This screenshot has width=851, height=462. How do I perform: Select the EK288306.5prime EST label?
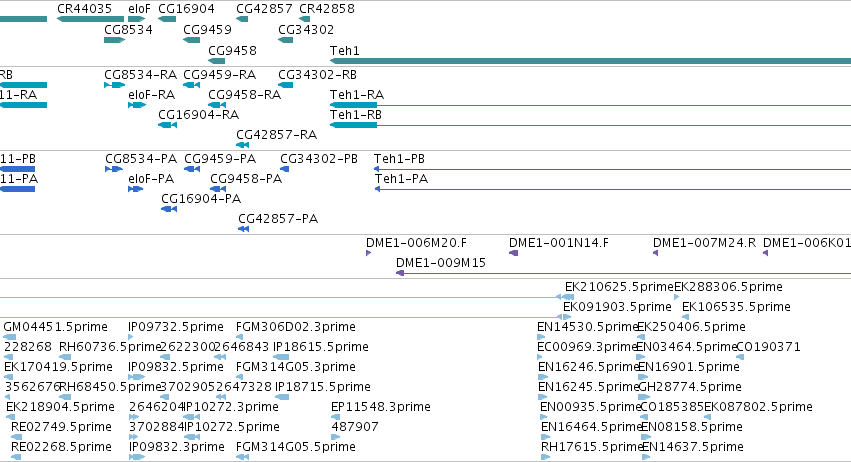[728, 287]
